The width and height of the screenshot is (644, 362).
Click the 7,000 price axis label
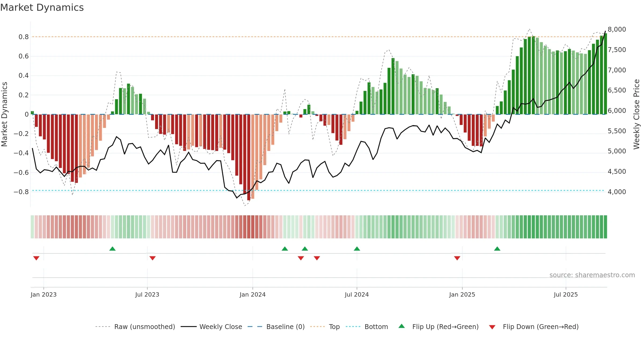[617, 70]
